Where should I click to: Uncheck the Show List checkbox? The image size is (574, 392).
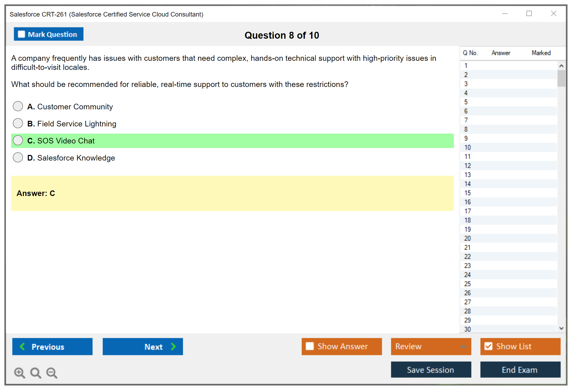488,346
